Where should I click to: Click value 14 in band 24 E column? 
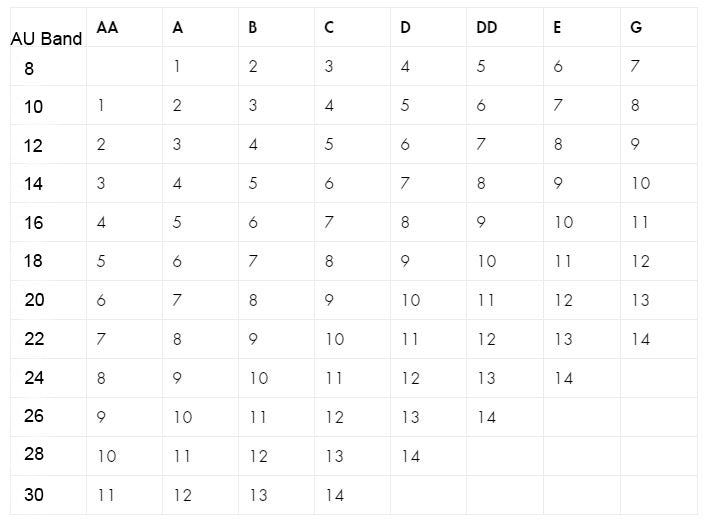(564, 378)
